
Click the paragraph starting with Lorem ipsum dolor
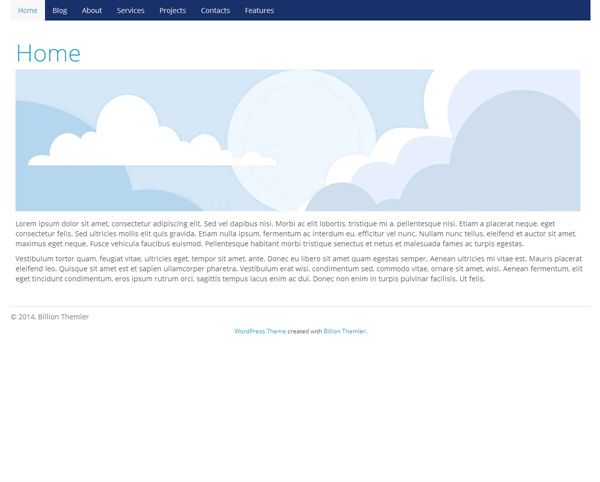pos(296,234)
